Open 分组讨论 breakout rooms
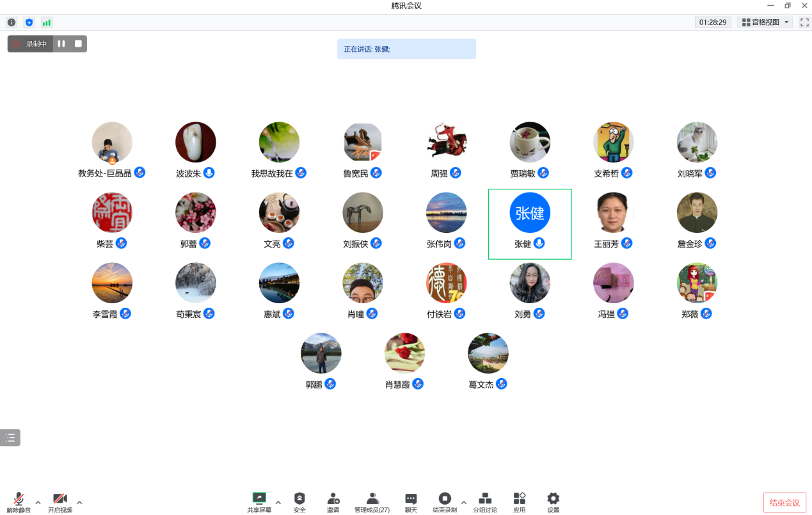This screenshot has width=812, height=515. (x=485, y=502)
